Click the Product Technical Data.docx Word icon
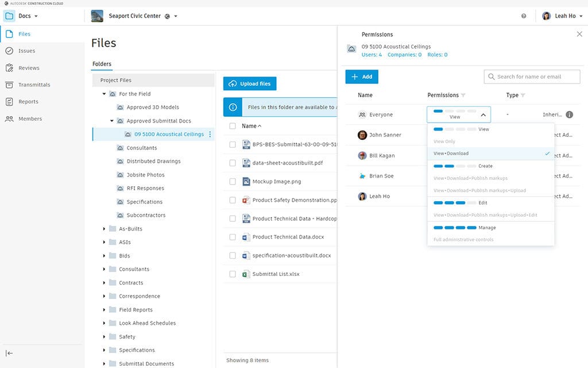 point(246,237)
